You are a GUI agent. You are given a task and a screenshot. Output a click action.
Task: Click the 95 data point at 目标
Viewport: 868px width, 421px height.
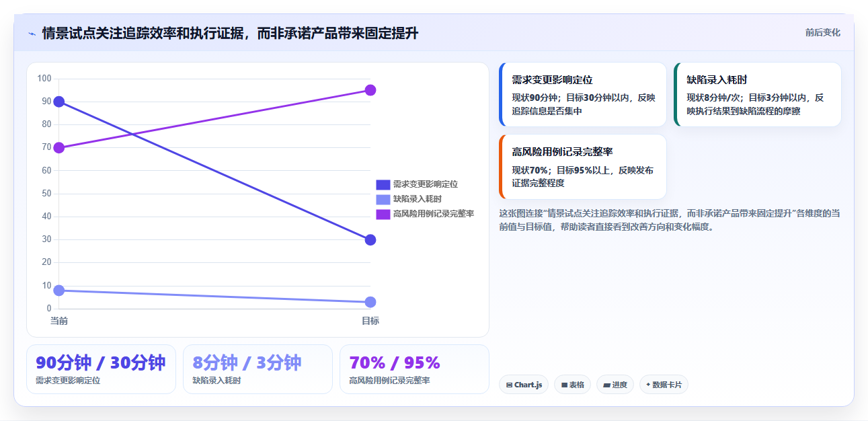point(370,90)
